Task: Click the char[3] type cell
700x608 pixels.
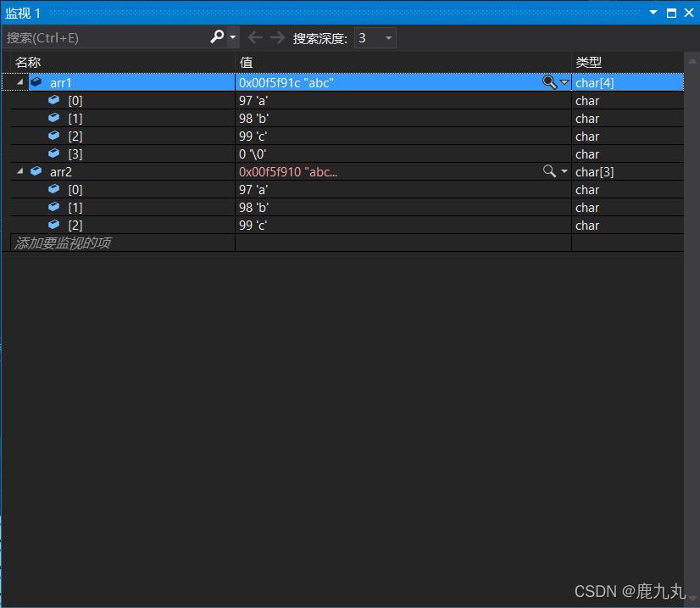Action: click(x=627, y=172)
